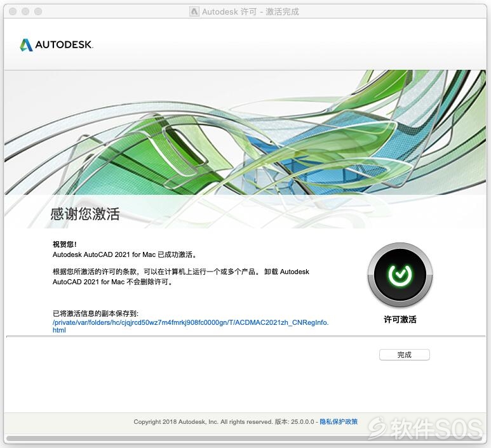Minimize the Autodesk license window
This screenshot has width=491, height=448.
25,11
